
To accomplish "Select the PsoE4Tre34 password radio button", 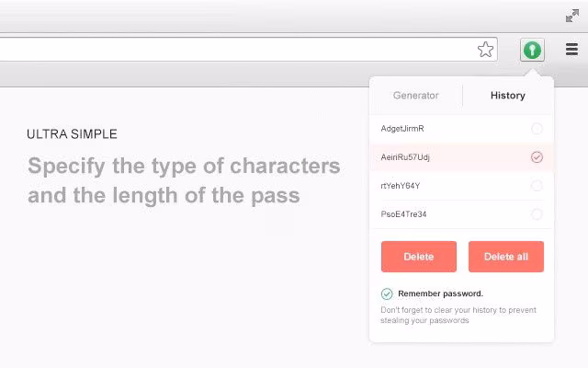I will 537,214.
